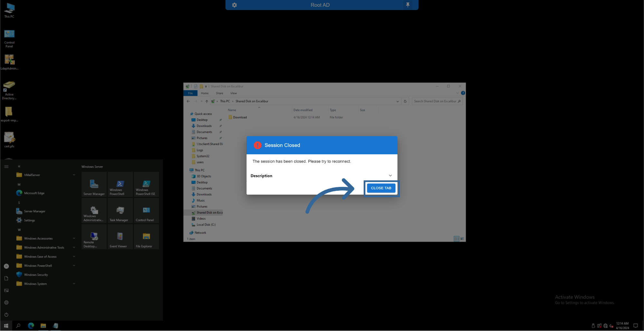Open the Share ribbon tab

pos(219,93)
